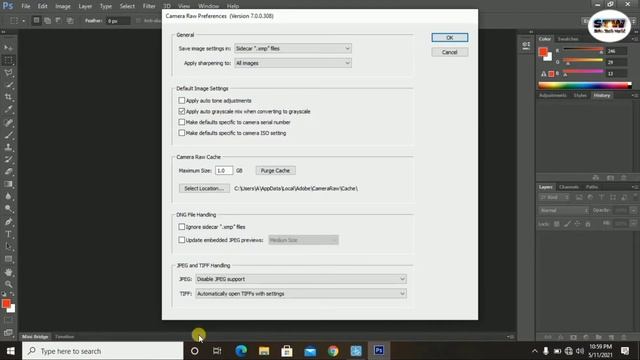Select the Blur tool

click(8, 196)
